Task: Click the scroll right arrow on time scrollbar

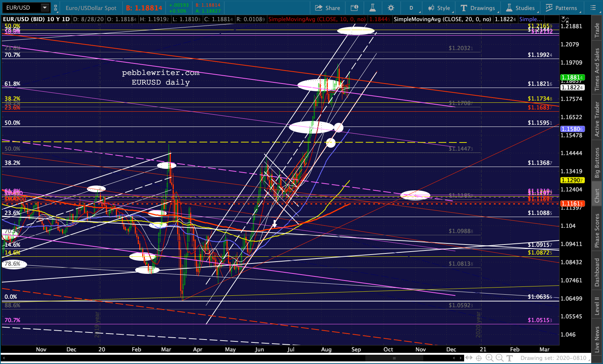Action: (461, 358)
